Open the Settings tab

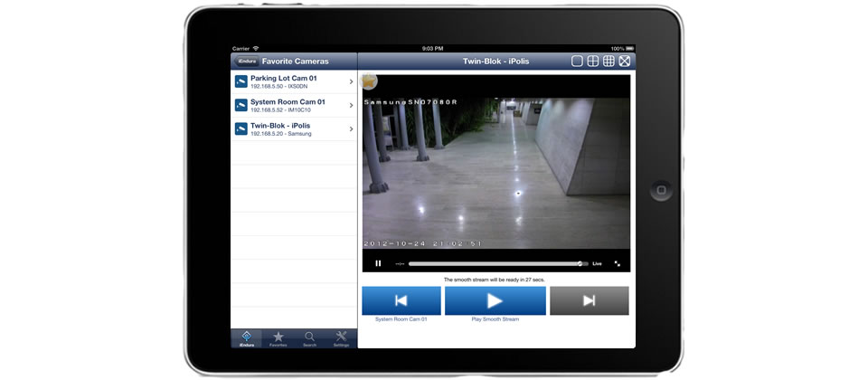[x=341, y=338]
